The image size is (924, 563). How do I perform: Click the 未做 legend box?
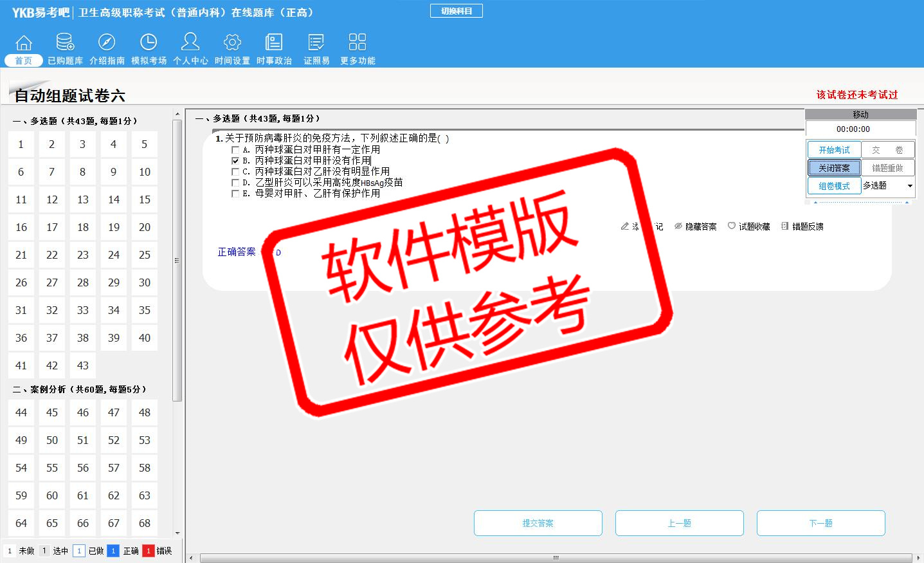coord(10,551)
